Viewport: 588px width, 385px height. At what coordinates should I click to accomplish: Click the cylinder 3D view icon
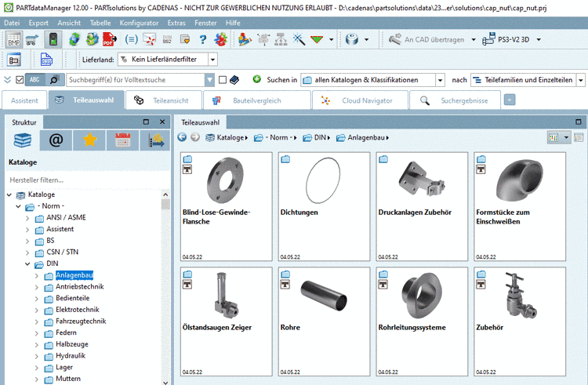352,39
